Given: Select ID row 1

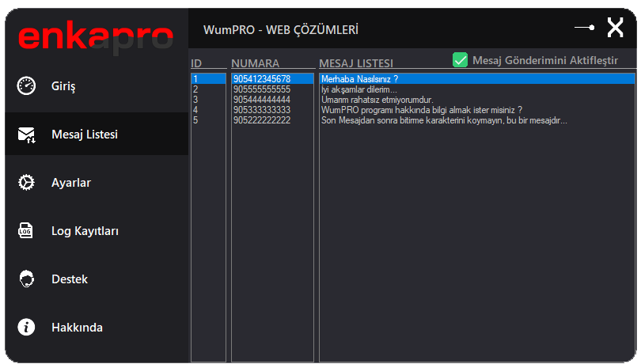Looking at the screenshot, I should 208,79.
